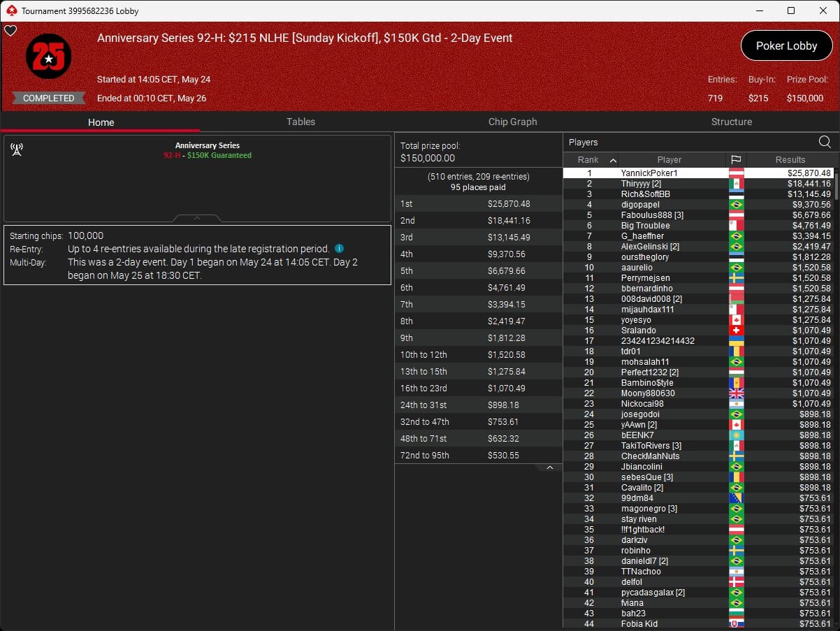This screenshot has width=840, height=631.
Task: Sort players by country flag column
Action: click(737, 160)
